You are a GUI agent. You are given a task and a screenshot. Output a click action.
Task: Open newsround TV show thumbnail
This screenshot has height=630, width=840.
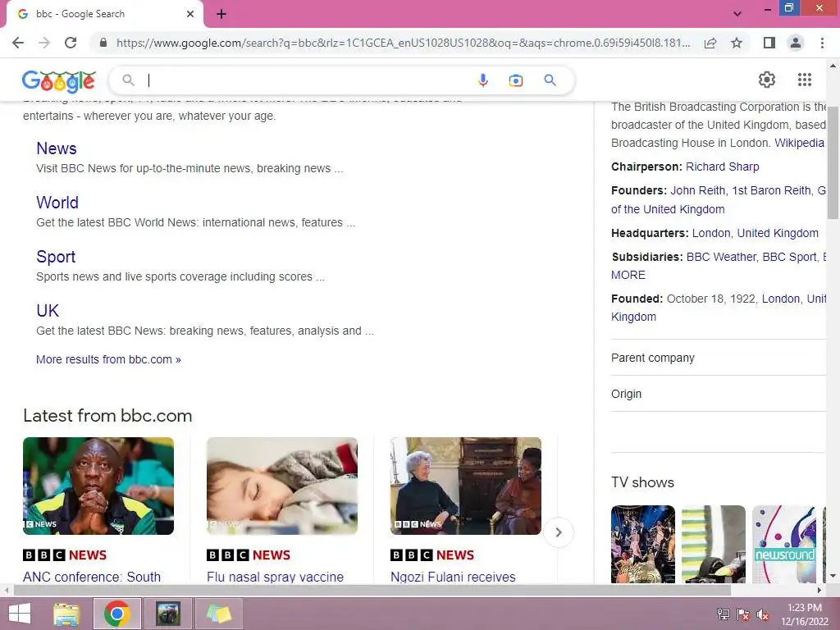pyautogui.click(x=783, y=544)
